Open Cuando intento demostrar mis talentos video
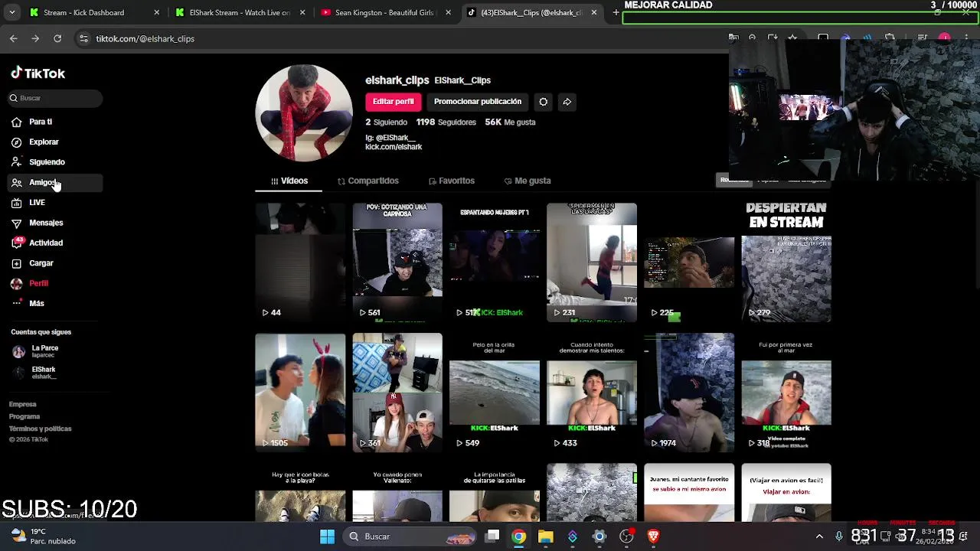 pos(592,393)
